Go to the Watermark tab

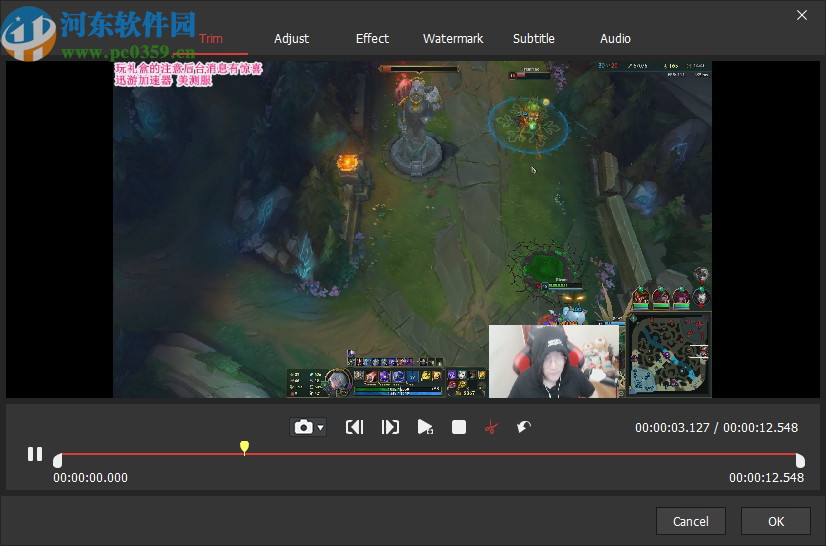point(453,38)
